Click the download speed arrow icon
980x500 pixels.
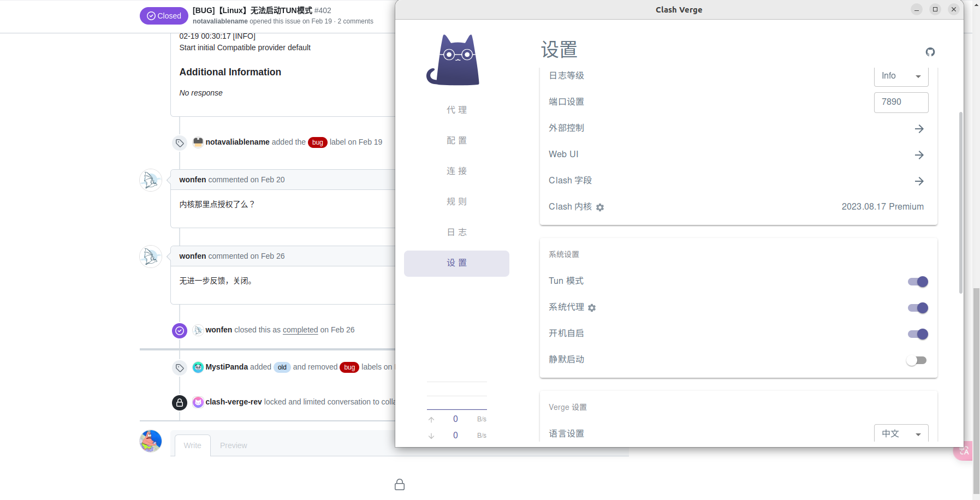(431, 436)
